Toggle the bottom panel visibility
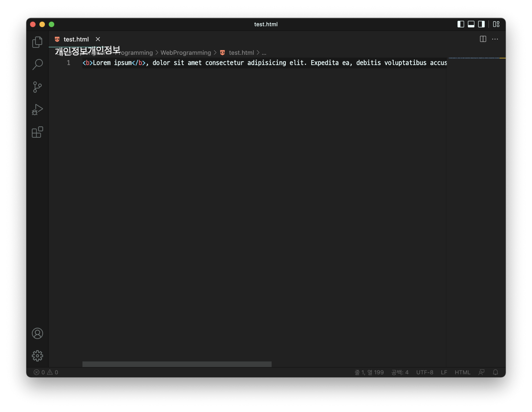Viewport: 532px width, 412px height. coord(471,24)
